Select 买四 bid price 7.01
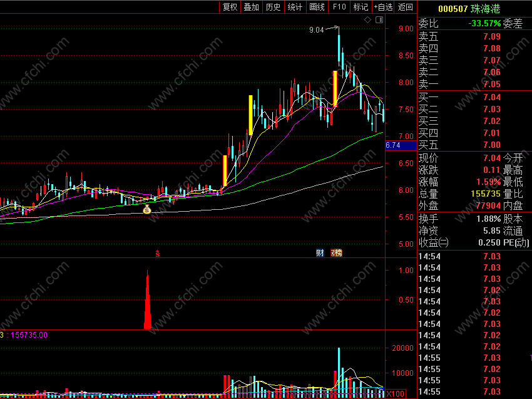 [x=491, y=133]
